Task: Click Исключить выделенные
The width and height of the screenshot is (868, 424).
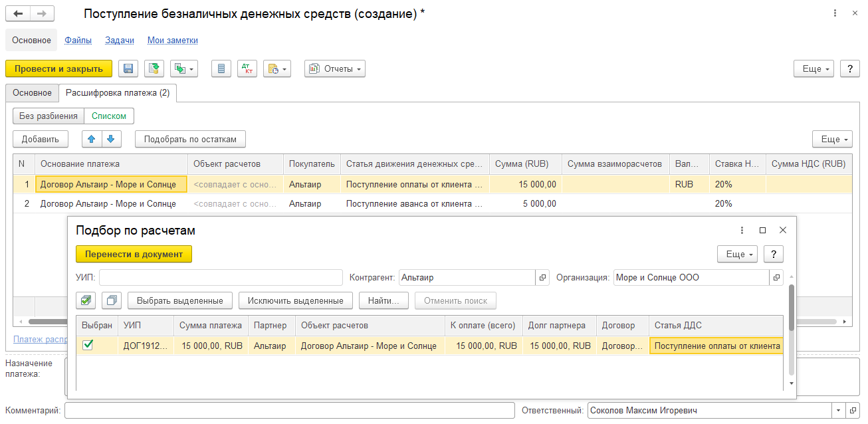Action: click(296, 300)
